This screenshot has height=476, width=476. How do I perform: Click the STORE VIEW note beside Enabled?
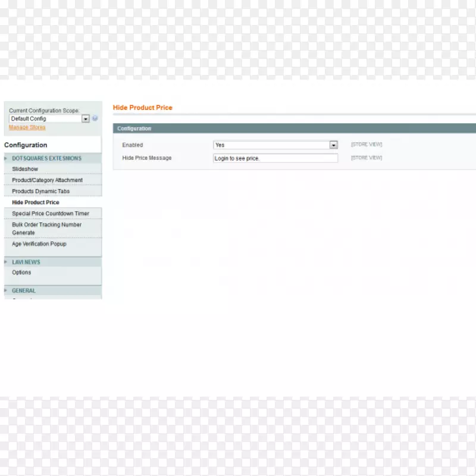click(x=367, y=145)
